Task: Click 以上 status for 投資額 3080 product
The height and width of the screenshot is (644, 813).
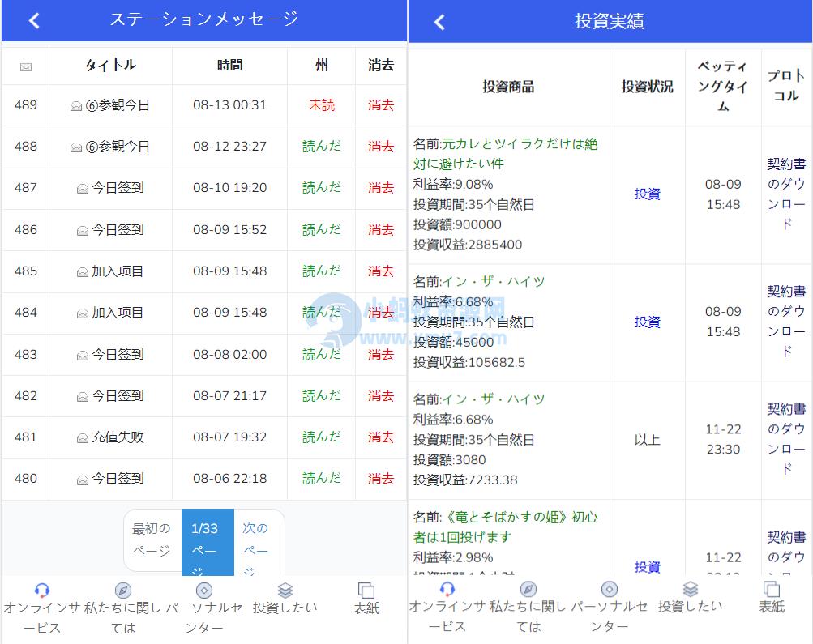Action: (648, 440)
